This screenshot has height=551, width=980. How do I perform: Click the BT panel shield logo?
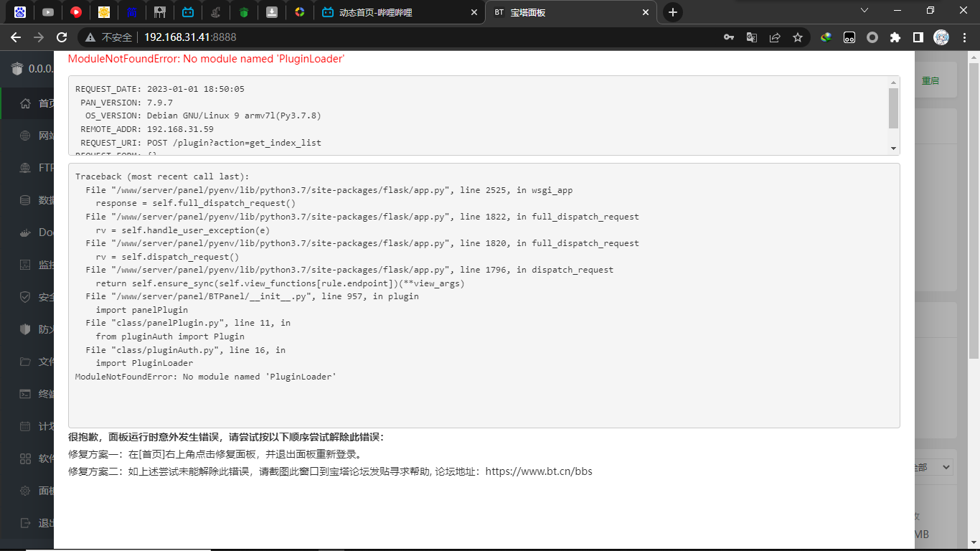click(x=17, y=69)
